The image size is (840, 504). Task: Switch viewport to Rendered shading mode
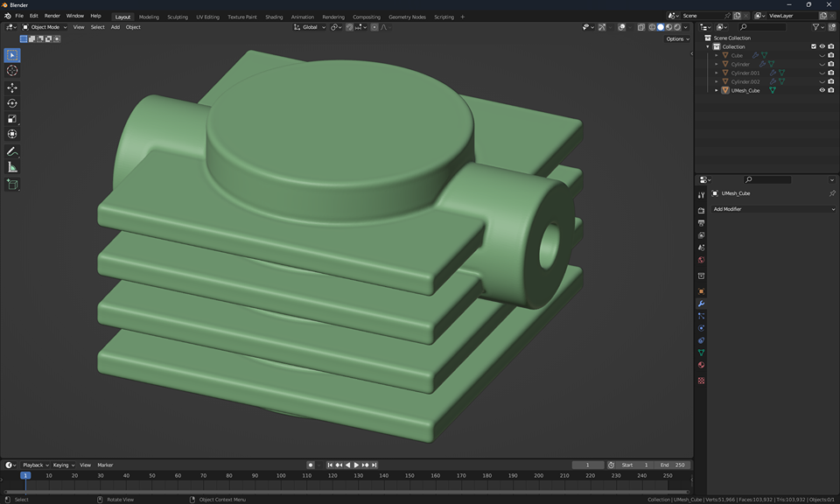coord(676,27)
